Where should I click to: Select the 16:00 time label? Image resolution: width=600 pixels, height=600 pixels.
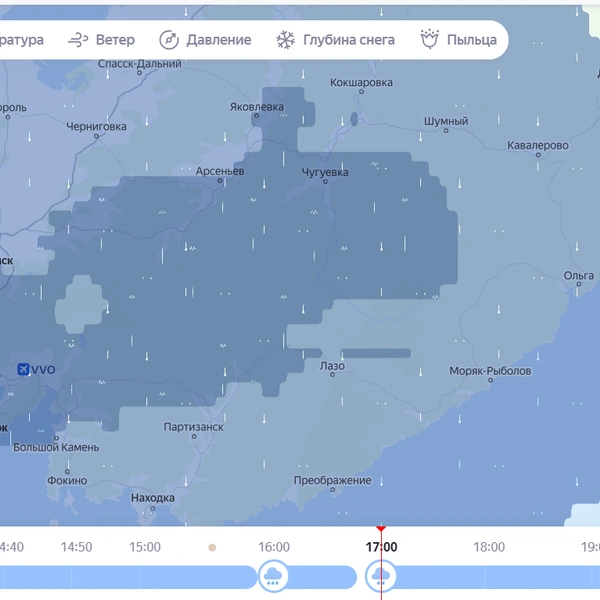click(274, 547)
